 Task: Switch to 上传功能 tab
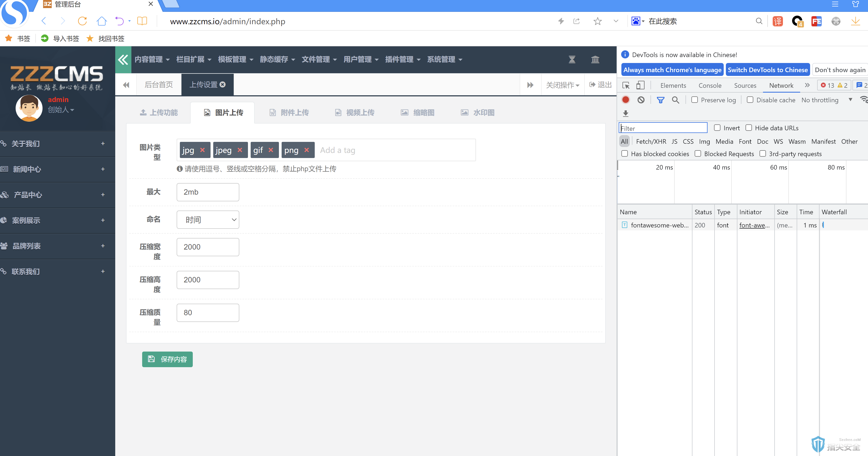click(x=159, y=113)
